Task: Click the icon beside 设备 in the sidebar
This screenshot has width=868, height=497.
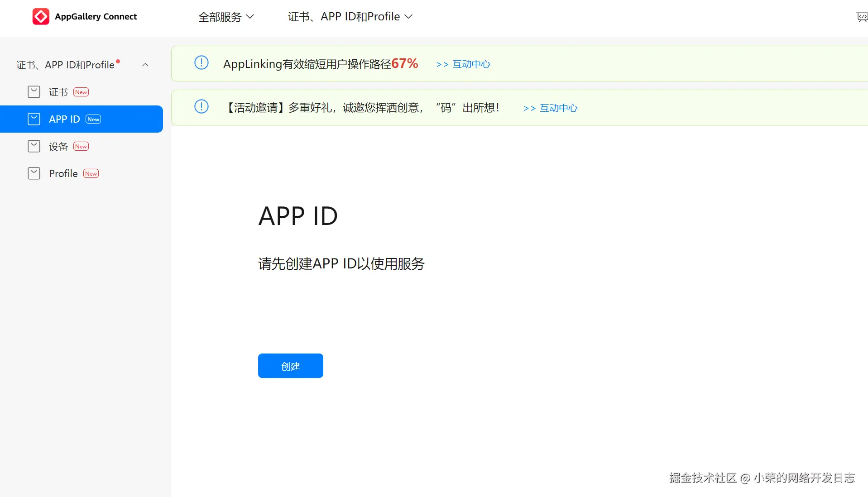Action: tap(34, 146)
